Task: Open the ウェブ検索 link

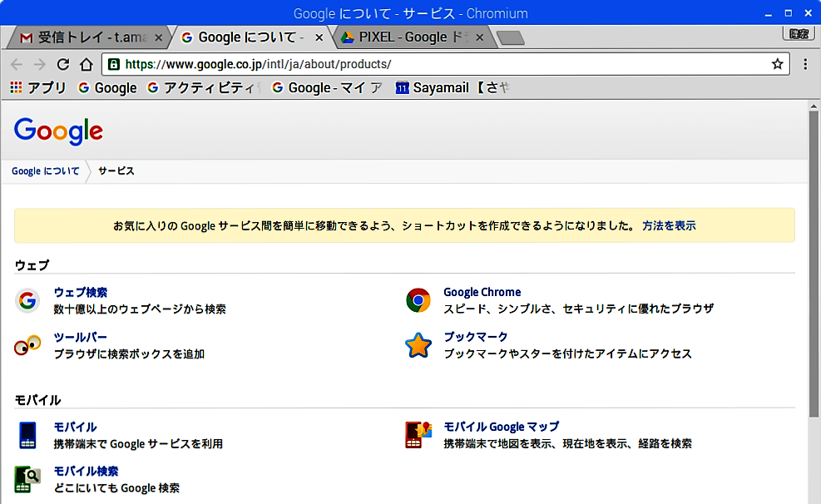Action: click(80, 292)
